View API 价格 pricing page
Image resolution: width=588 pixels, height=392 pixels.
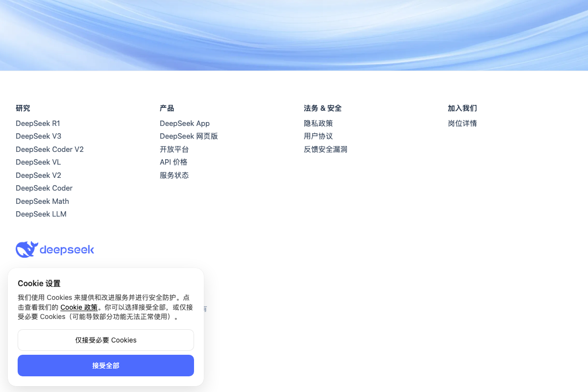tap(173, 162)
